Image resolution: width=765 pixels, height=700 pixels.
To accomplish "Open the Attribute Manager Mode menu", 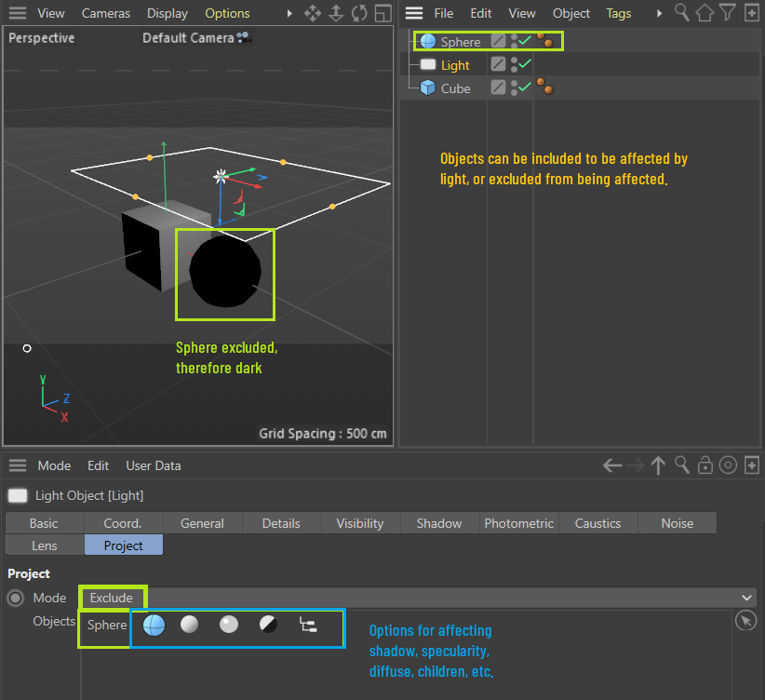I will click(x=54, y=465).
